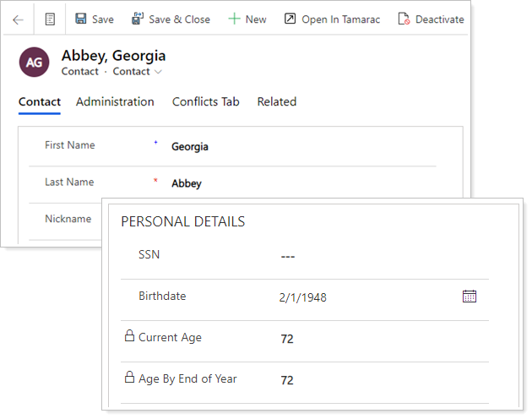Expand the Contact form selector dropdown
This screenshot has width=532, height=419.
tap(158, 72)
